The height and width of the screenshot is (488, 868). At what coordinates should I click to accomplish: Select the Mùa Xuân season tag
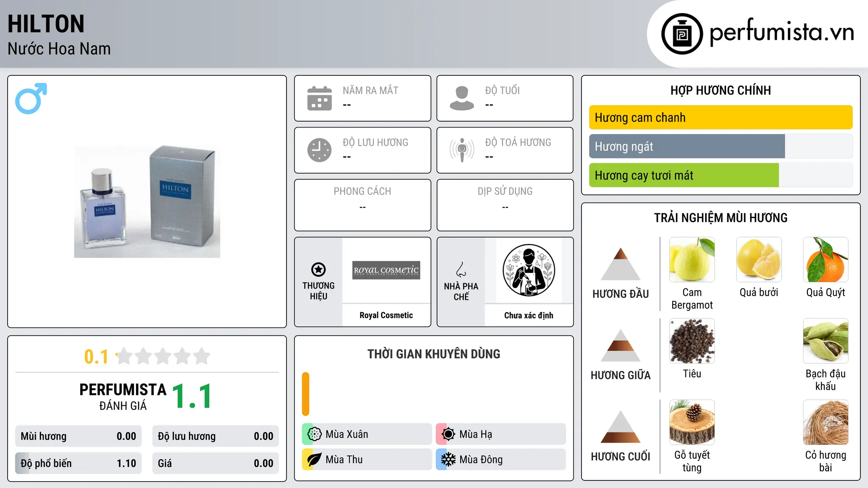coord(367,434)
